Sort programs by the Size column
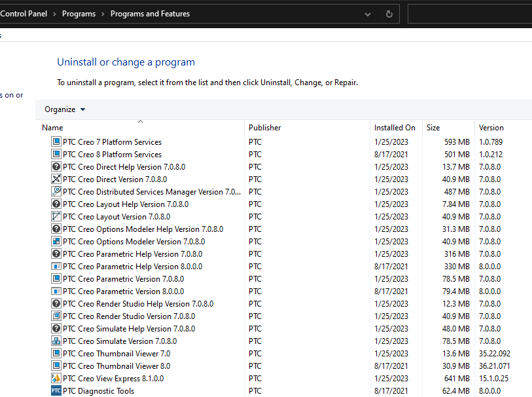532x397 pixels. coord(433,128)
